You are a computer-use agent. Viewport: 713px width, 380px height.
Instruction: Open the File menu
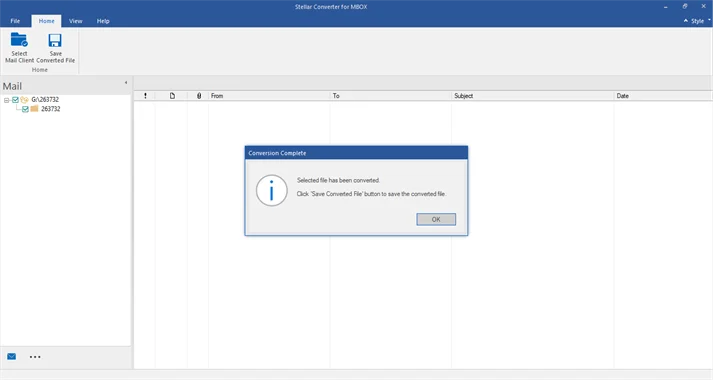point(15,21)
